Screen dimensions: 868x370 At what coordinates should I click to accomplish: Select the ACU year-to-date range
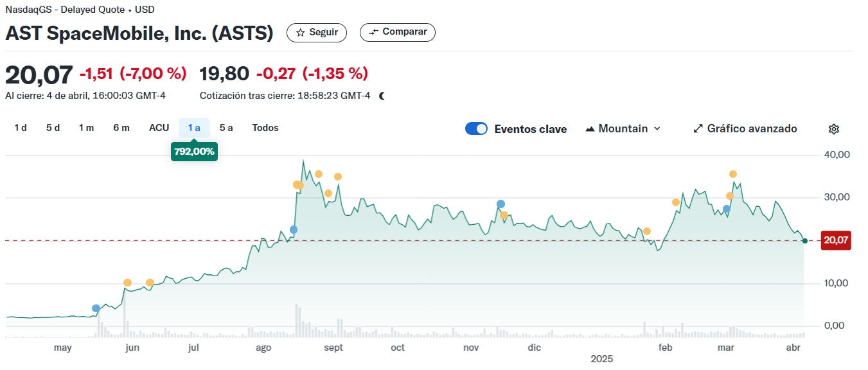pyautogui.click(x=159, y=128)
